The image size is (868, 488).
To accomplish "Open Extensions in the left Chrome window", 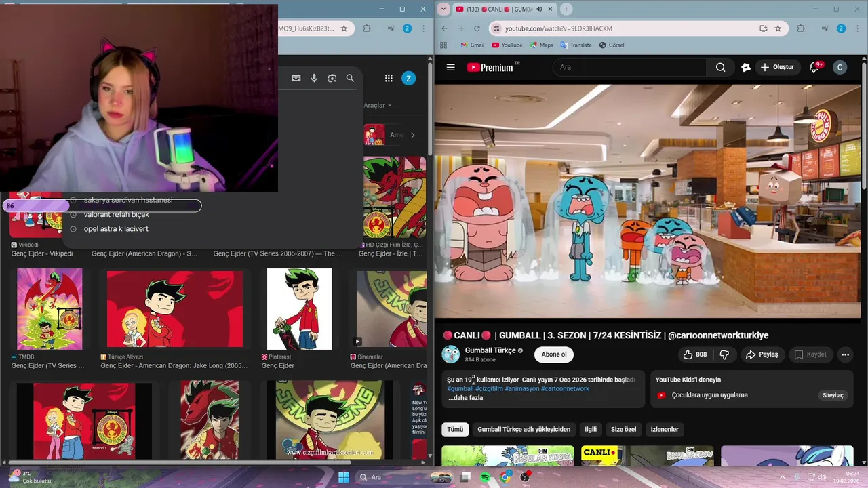I will [367, 28].
